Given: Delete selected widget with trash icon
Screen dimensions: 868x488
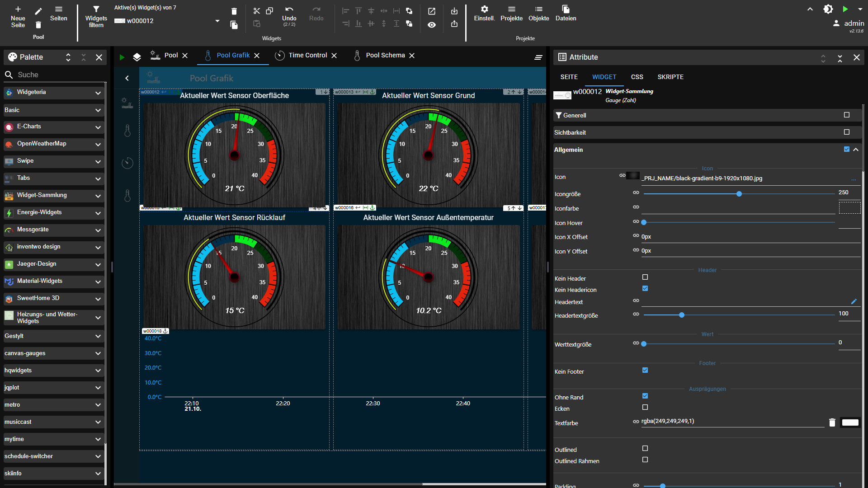Looking at the screenshot, I should click(x=234, y=11).
